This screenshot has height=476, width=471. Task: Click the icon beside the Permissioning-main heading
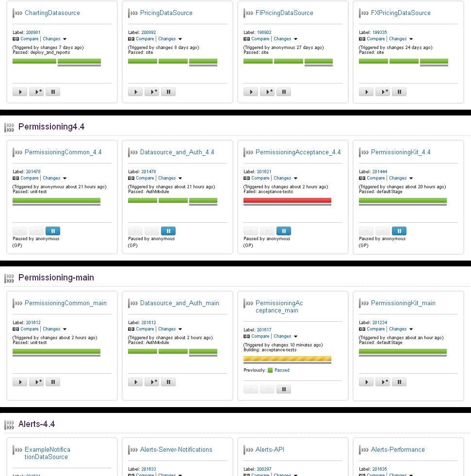pyautogui.click(x=9, y=278)
